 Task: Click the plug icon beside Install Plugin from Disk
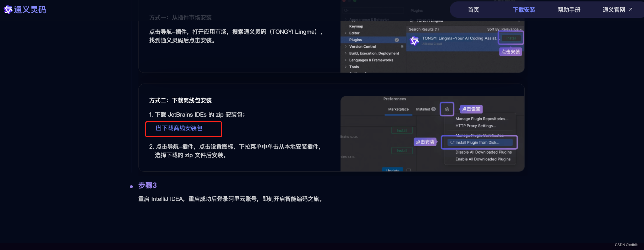click(452, 142)
